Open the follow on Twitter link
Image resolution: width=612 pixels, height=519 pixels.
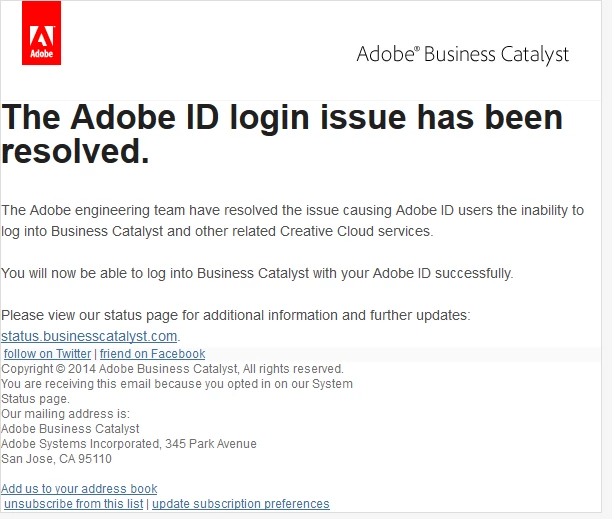(x=47, y=354)
